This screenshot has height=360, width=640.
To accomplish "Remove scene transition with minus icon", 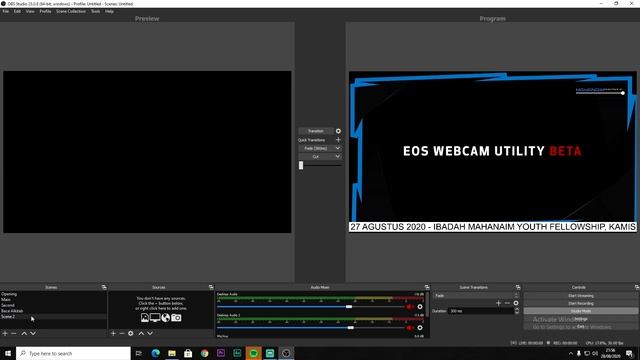I will [x=507, y=303].
